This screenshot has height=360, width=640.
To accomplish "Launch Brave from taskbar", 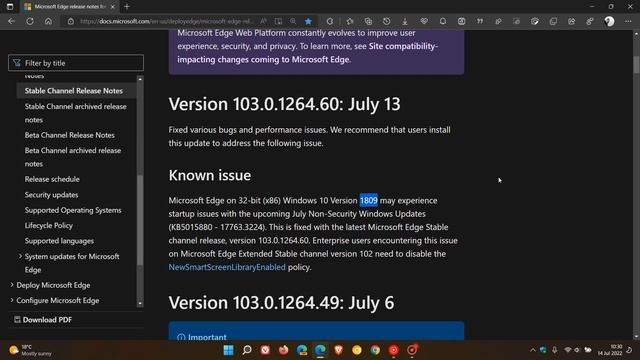I will pos(338,350).
